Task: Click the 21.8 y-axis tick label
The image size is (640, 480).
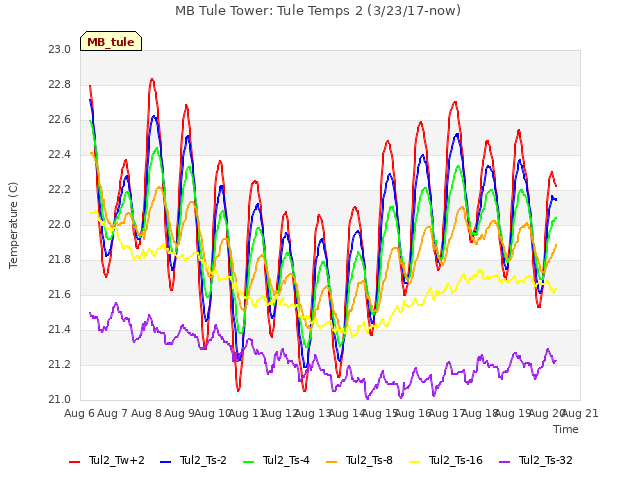Action: click(x=60, y=260)
